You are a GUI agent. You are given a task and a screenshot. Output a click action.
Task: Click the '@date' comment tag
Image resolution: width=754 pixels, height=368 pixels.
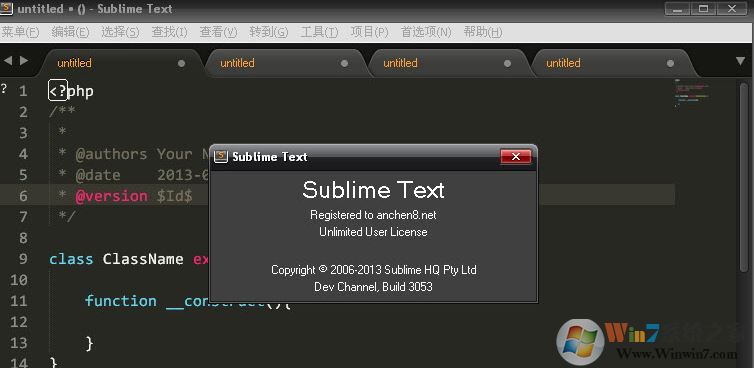coord(98,175)
